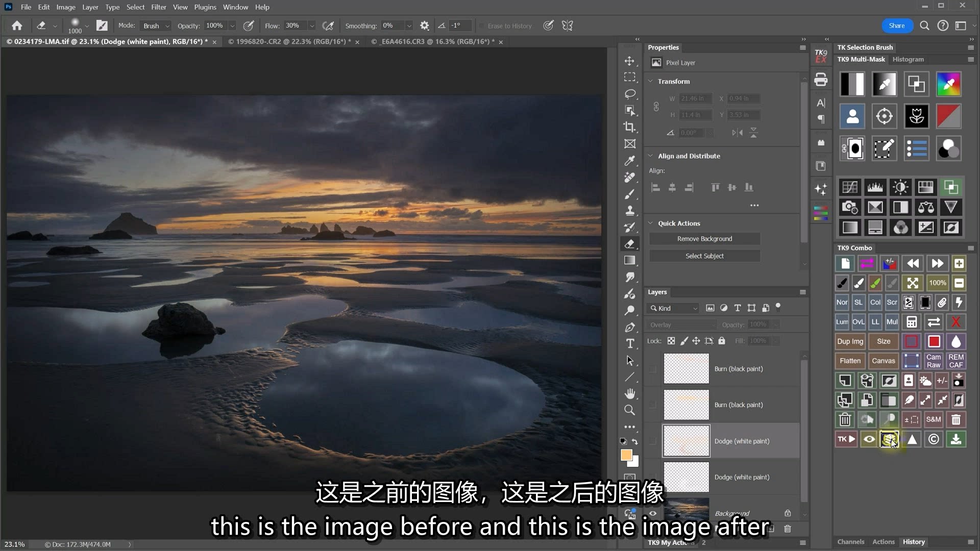Show the top Burn (black paint) layer
980x551 pixels.
point(653,369)
